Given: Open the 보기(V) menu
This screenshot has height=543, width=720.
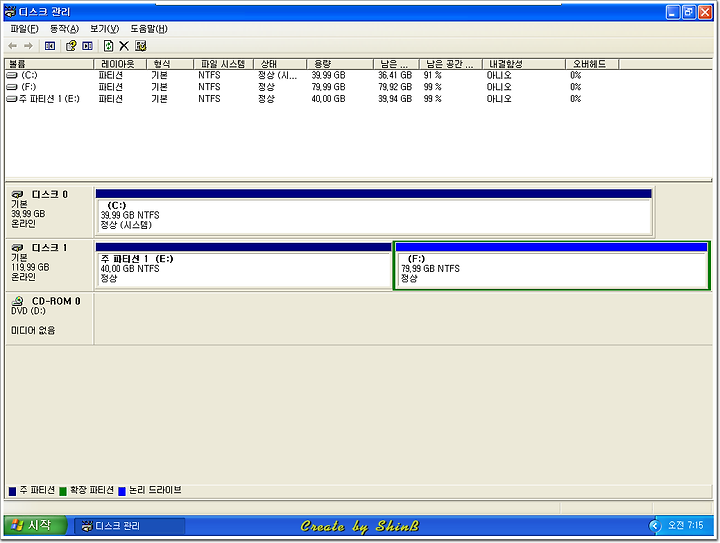Looking at the screenshot, I should (x=104, y=29).
